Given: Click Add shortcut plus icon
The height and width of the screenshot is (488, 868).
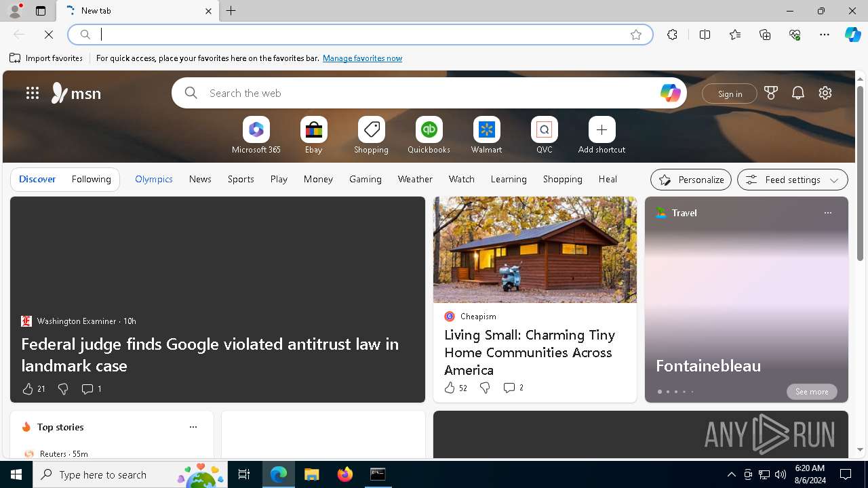Looking at the screenshot, I should (602, 129).
